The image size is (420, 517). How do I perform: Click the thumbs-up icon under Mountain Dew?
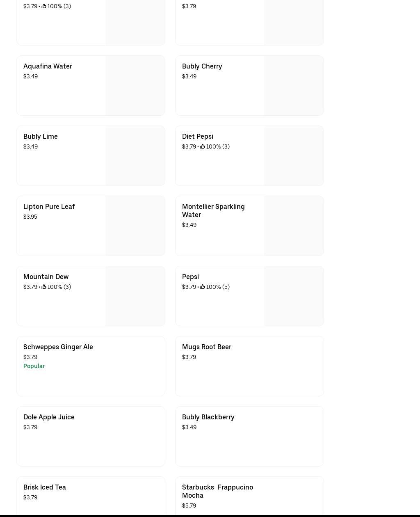click(x=44, y=287)
